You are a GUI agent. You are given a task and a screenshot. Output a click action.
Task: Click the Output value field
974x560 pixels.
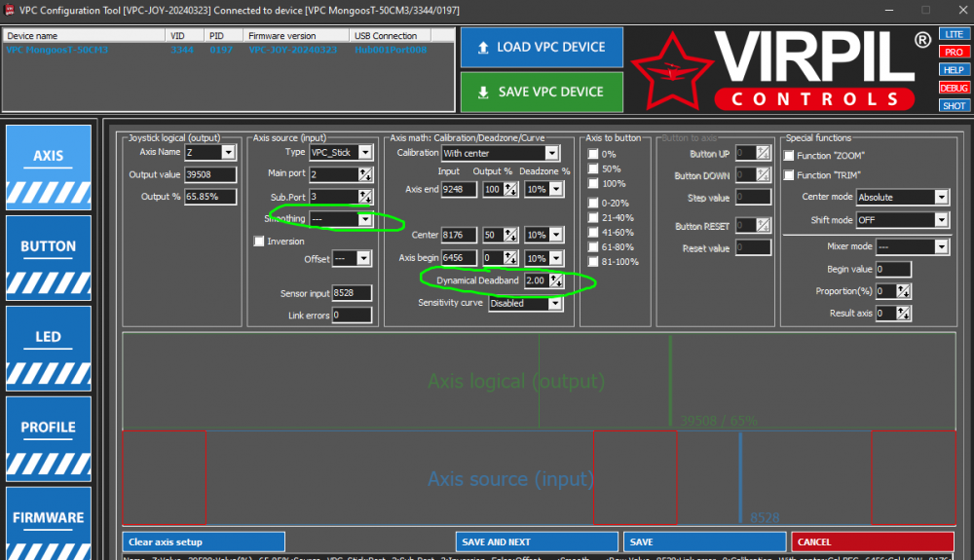click(x=210, y=174)
